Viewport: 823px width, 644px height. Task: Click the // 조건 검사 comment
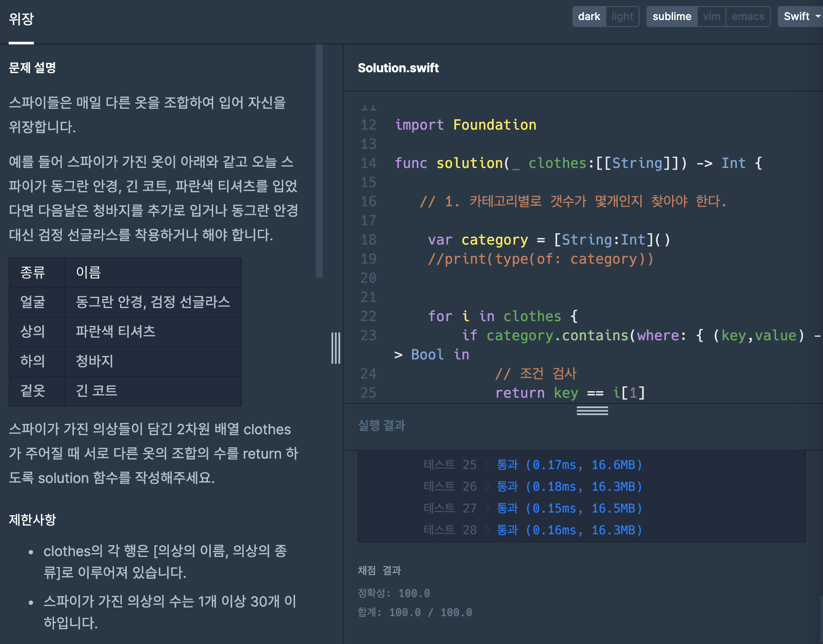click(536, 374)
